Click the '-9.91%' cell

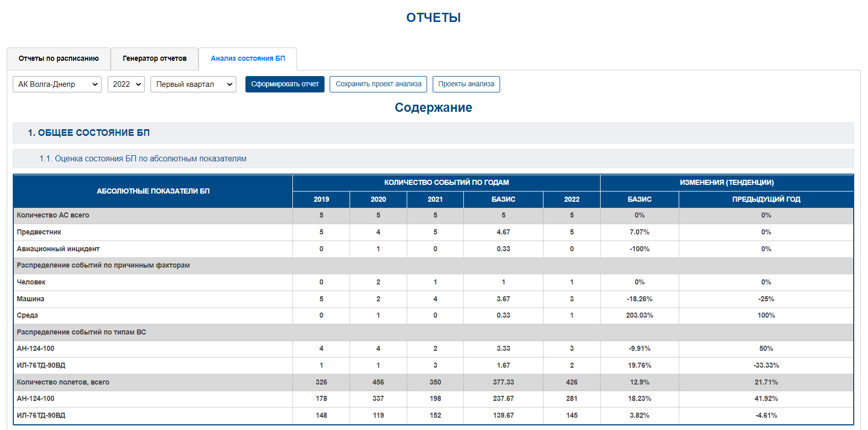[639, 348]
